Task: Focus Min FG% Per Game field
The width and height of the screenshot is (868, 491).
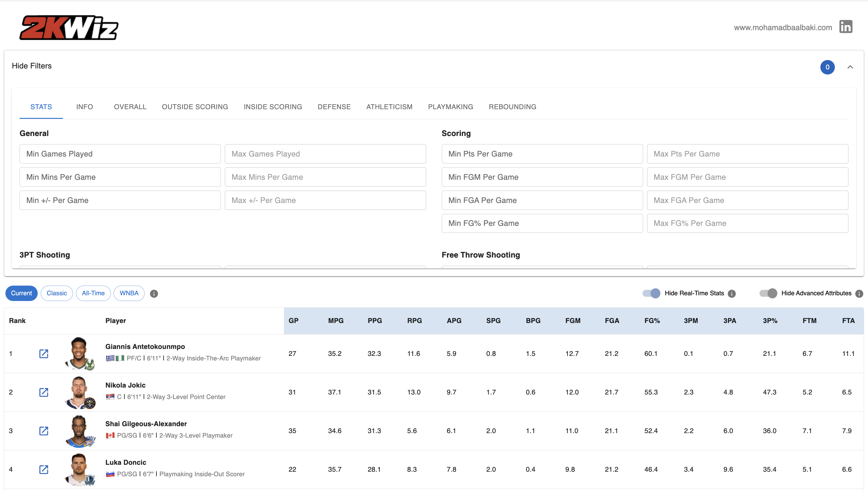Action: pyautogui.click(x=542, y=223)
